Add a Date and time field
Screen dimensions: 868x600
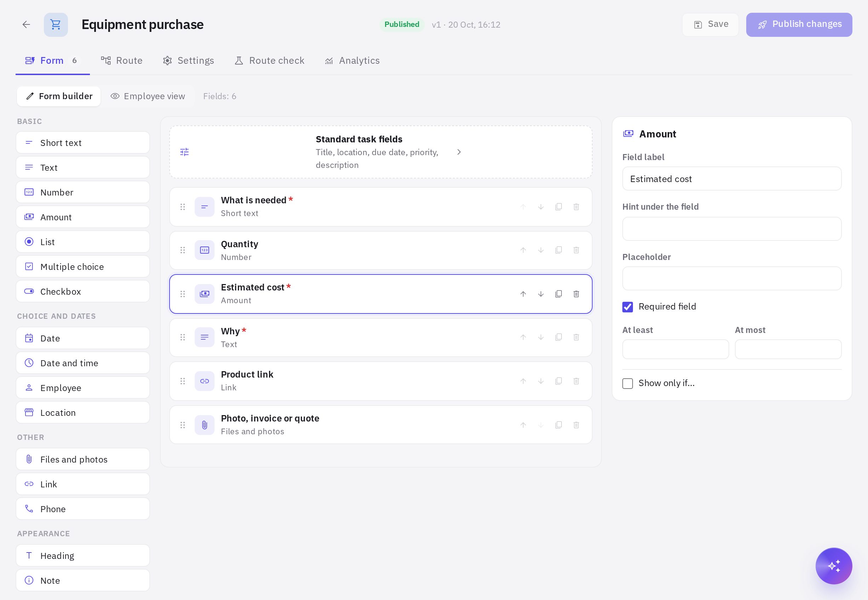click(83, 363)
